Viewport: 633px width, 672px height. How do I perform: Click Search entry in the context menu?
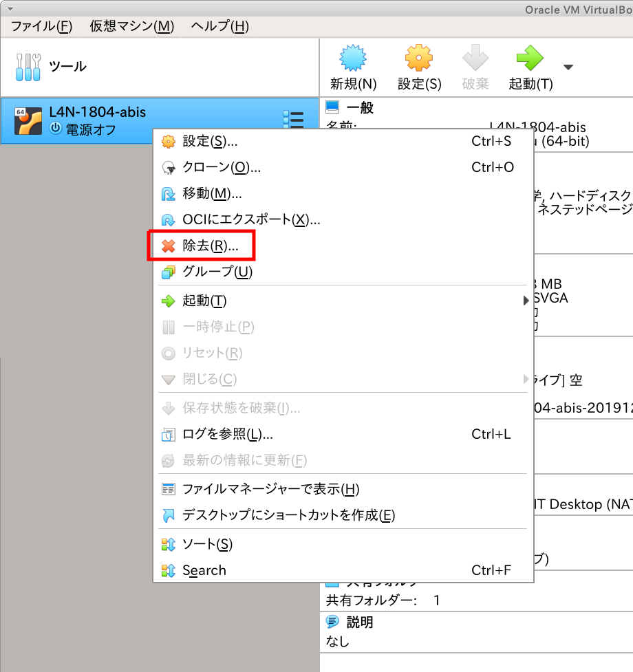coord(204,570)
